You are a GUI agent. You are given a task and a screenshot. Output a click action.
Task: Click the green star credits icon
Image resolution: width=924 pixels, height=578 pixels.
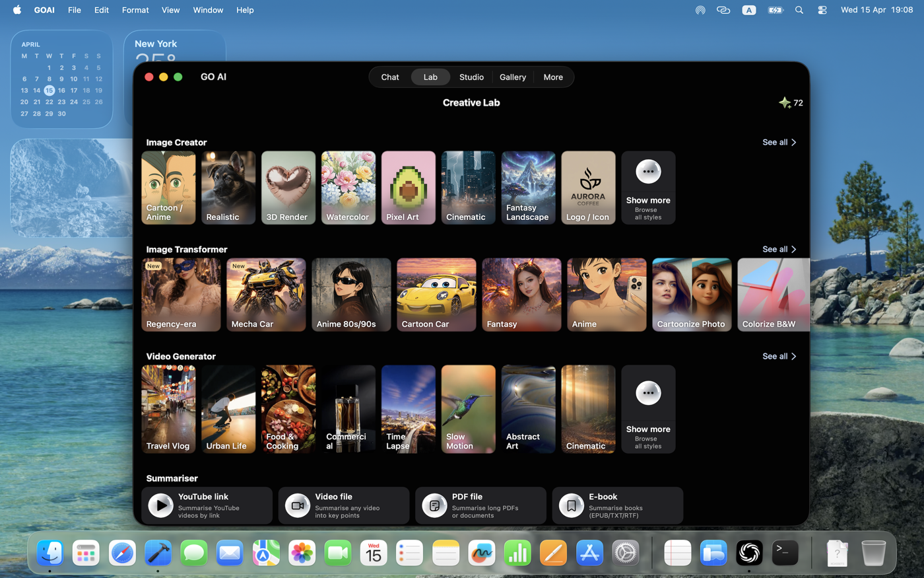tap(785, 102)
